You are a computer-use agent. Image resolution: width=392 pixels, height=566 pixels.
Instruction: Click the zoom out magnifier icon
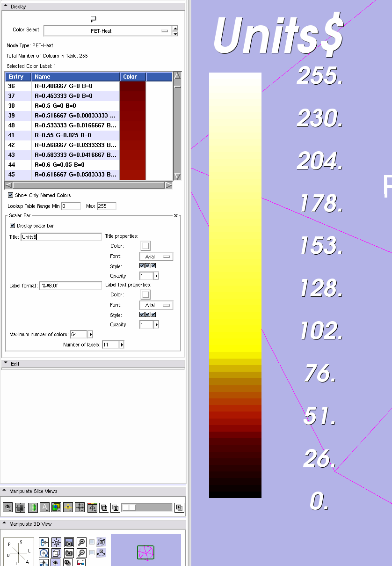click(81, 553)
